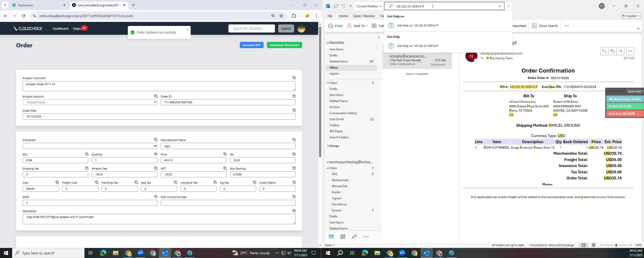
Task: Expand the Outlook search options arrow
Action: [500, 6]
